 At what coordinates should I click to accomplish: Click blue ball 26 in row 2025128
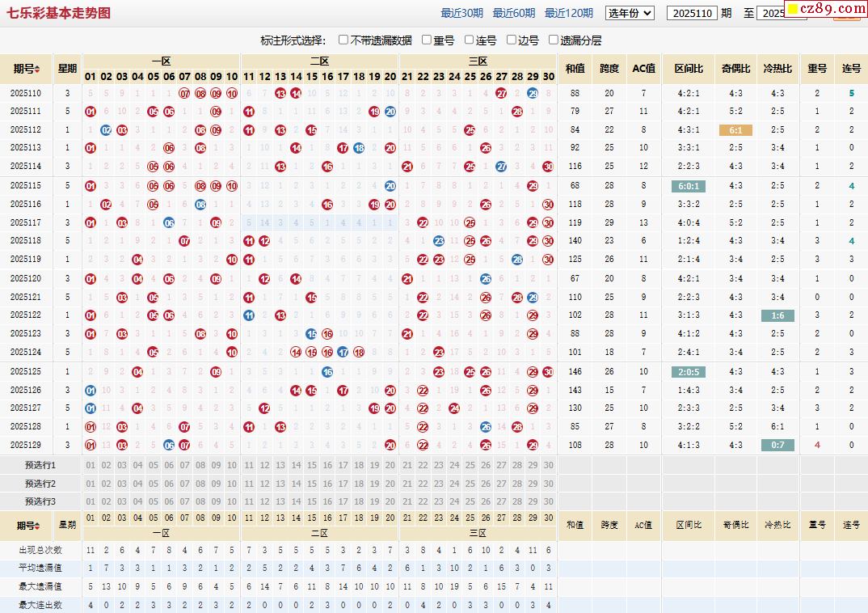click(486, 427)
